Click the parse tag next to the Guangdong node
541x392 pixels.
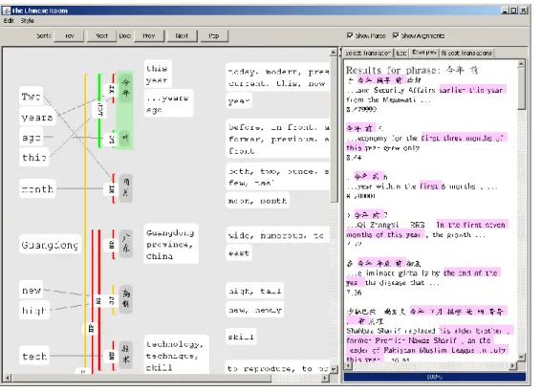pos(111,245)
